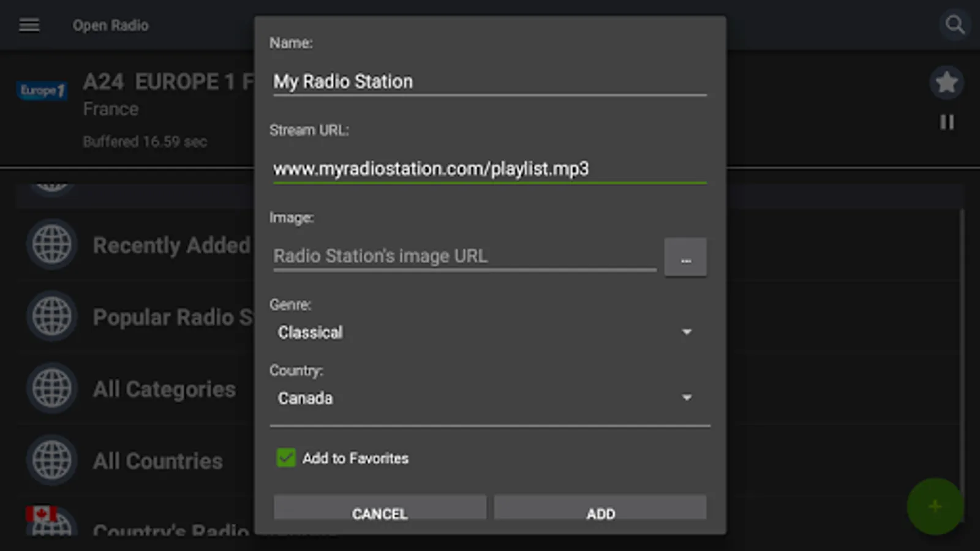Screen dimensions: 980x551
Task: Uncheck the Add to Favorites checkbox
Action: [x=285, y=458]
